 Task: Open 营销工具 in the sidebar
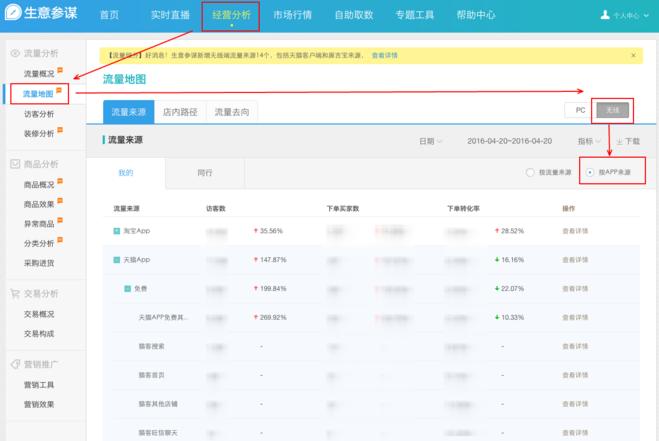(39, 385)
